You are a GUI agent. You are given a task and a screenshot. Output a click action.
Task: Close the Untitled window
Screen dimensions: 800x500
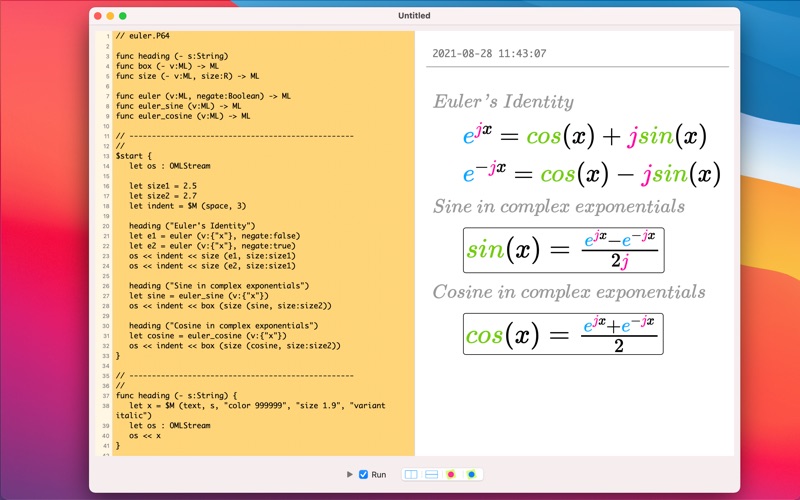[x=98, y=16]
